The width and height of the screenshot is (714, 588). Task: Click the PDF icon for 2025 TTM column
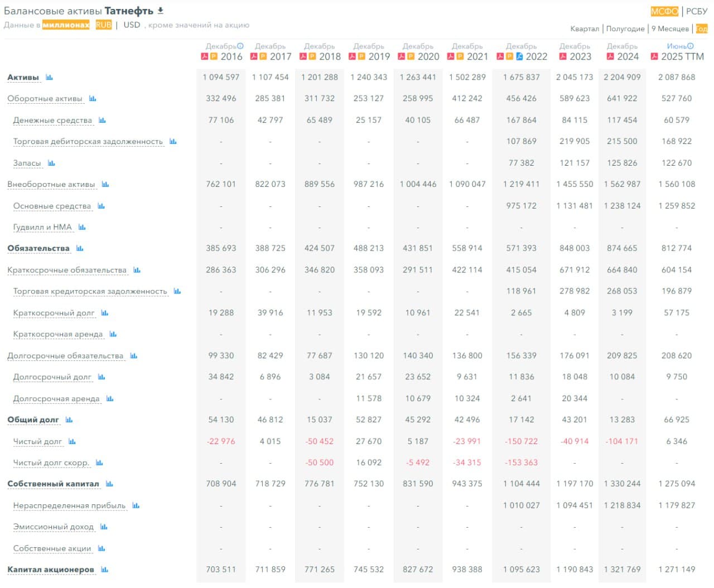(x=654, y=56)
